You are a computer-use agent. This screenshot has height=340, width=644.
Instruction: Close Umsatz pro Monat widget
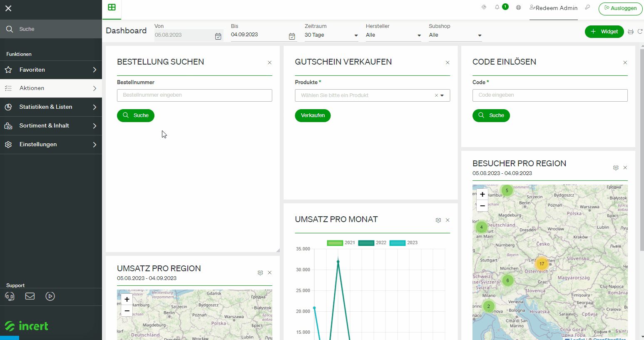pyautogui.click(x=448, y=220)
